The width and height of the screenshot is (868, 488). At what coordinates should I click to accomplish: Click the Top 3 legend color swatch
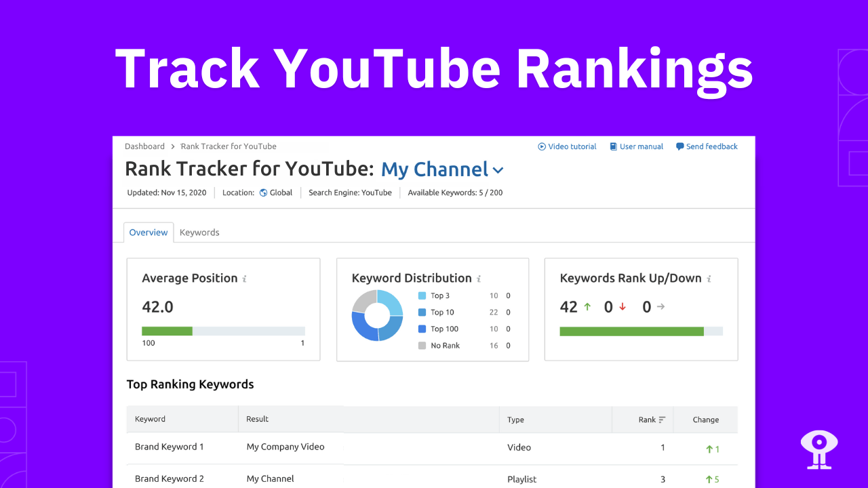coord(422,296)
